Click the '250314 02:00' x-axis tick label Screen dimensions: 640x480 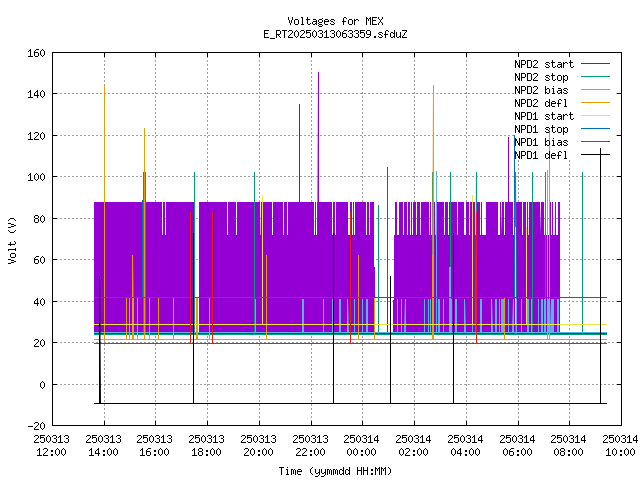(413, 446)
